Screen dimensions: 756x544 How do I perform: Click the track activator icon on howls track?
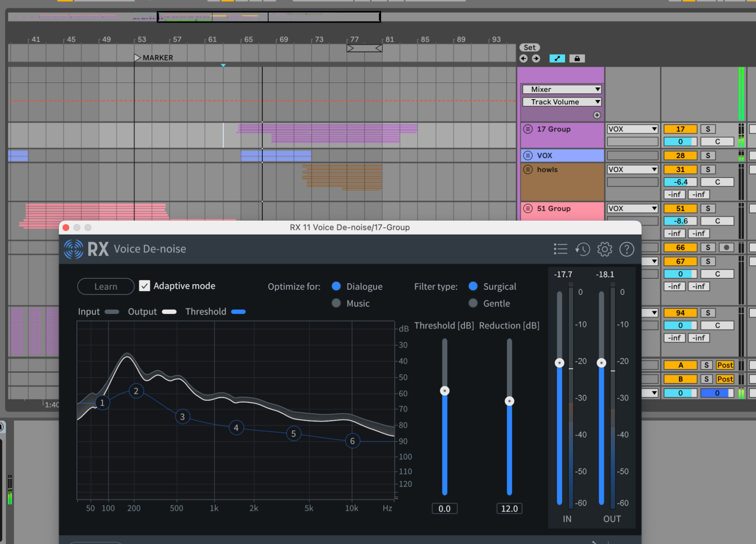529,169
